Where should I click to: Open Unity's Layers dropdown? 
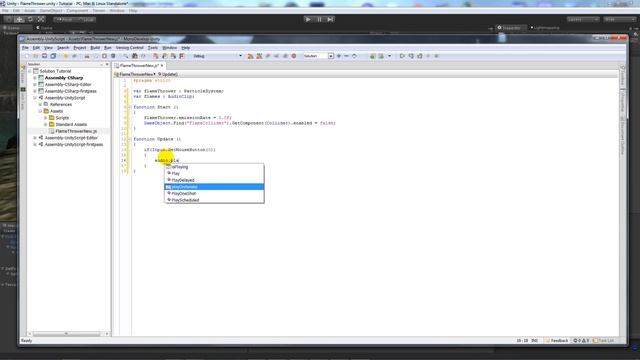tap(583, 19)
